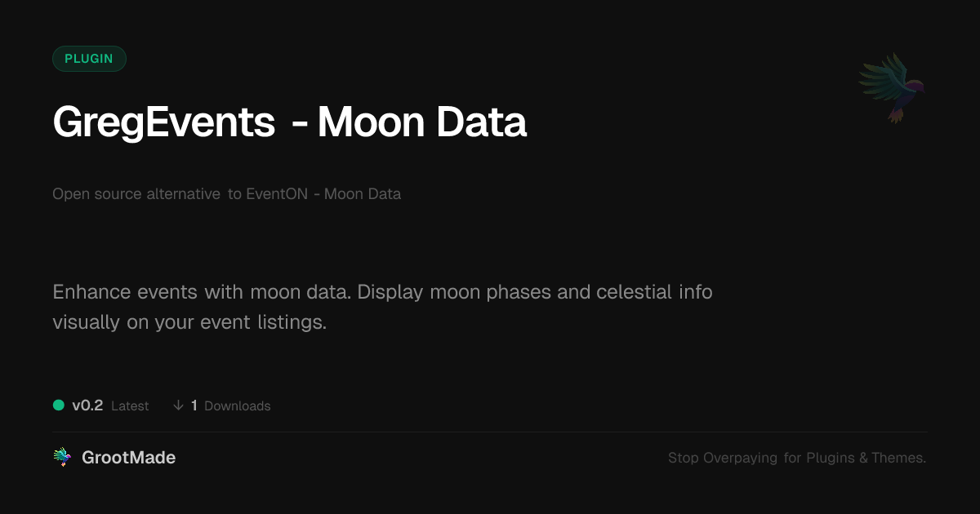
Task: Click "EventON" in the subtitle line
Action: (277, 194)
